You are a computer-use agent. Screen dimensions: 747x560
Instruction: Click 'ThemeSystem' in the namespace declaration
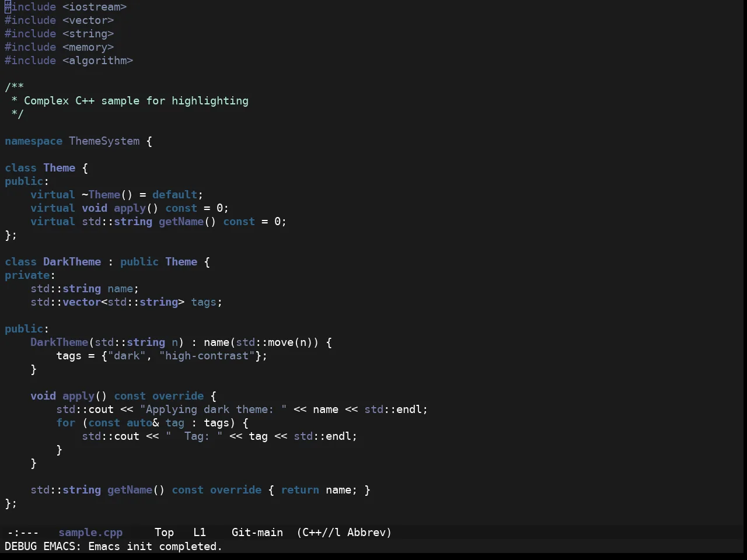click(x=104, y=141)
